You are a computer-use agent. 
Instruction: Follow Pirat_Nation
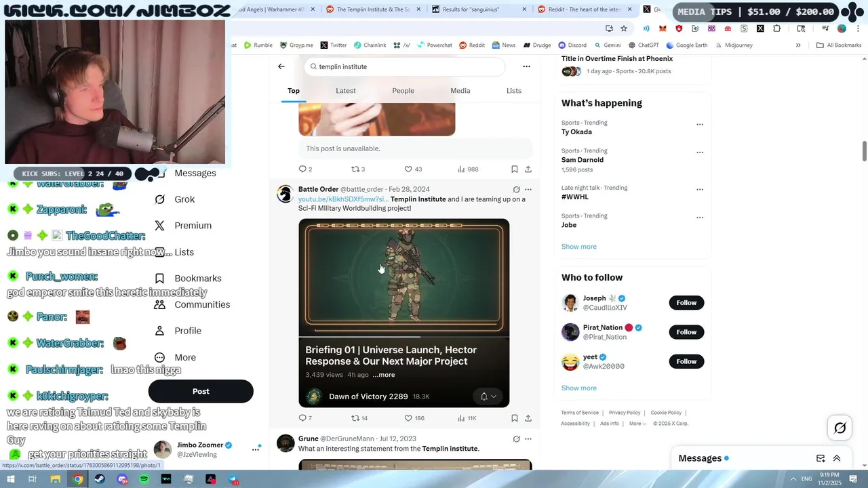point(686,332)
